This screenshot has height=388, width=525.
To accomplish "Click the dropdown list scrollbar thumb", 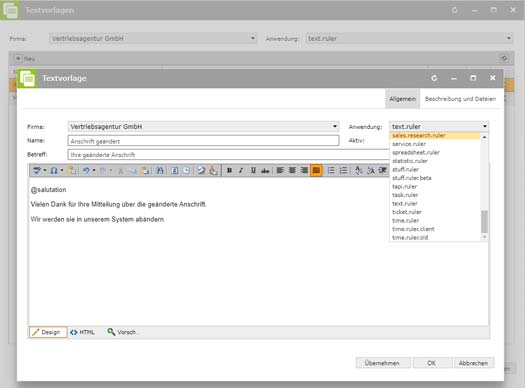I will [484, 221].
